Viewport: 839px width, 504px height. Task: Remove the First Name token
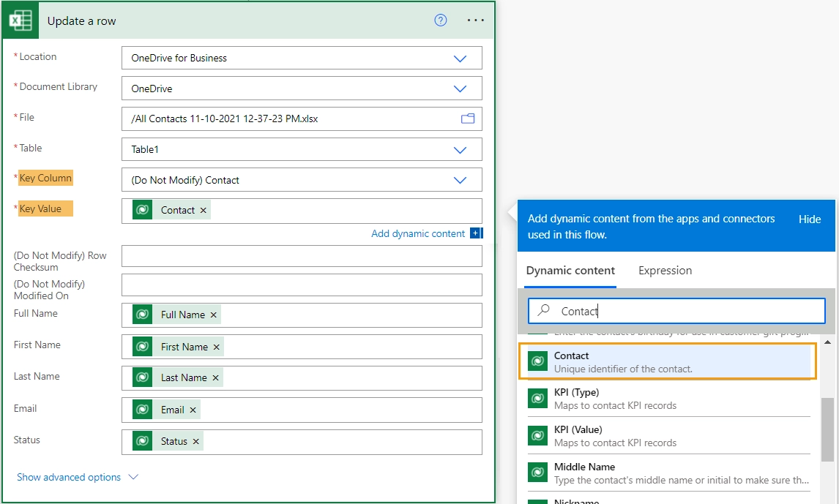217,347
